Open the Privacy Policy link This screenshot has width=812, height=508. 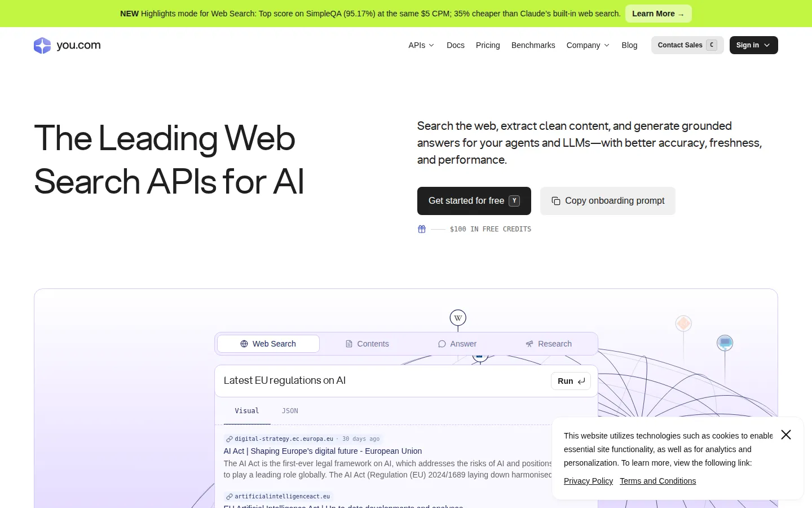pos(588,481)
